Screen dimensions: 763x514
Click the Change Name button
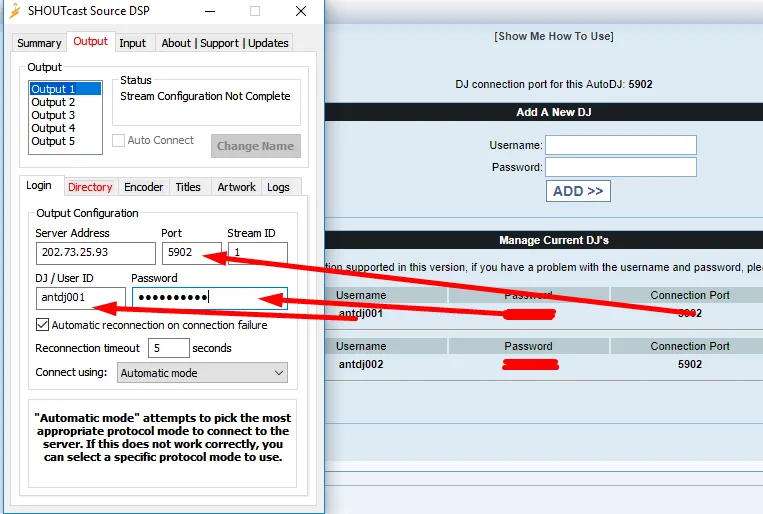click(x=255, y=146)
